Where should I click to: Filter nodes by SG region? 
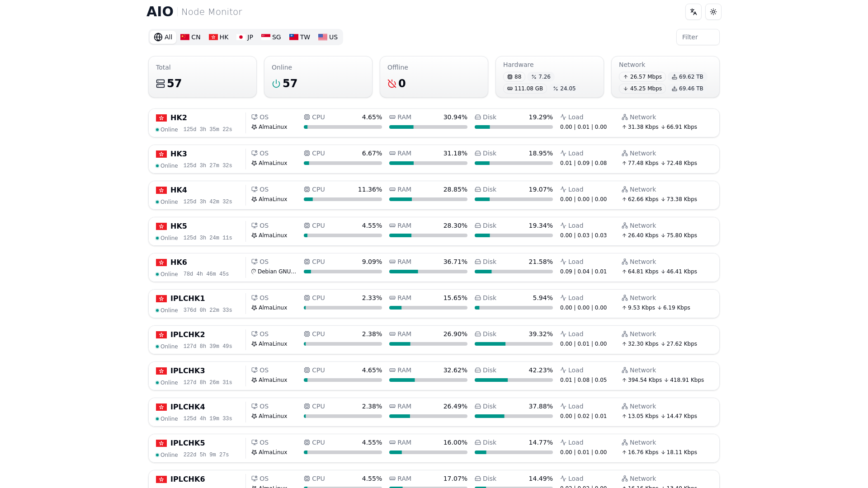click(271, 37)
